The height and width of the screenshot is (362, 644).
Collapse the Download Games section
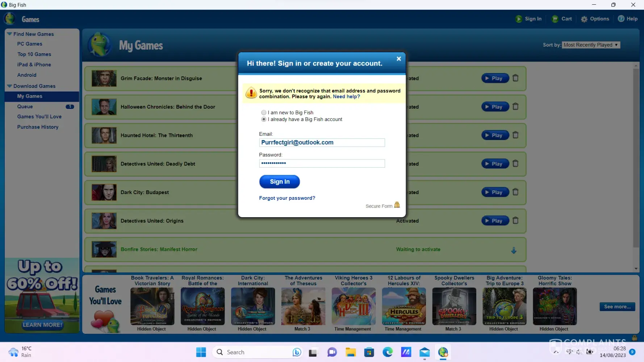9,86
